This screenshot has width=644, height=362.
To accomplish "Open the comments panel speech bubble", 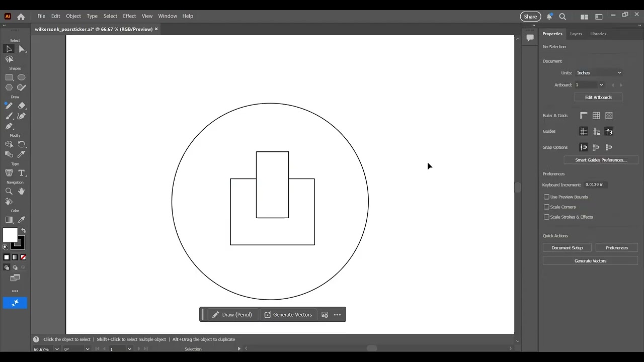I will tap(530, 38).
